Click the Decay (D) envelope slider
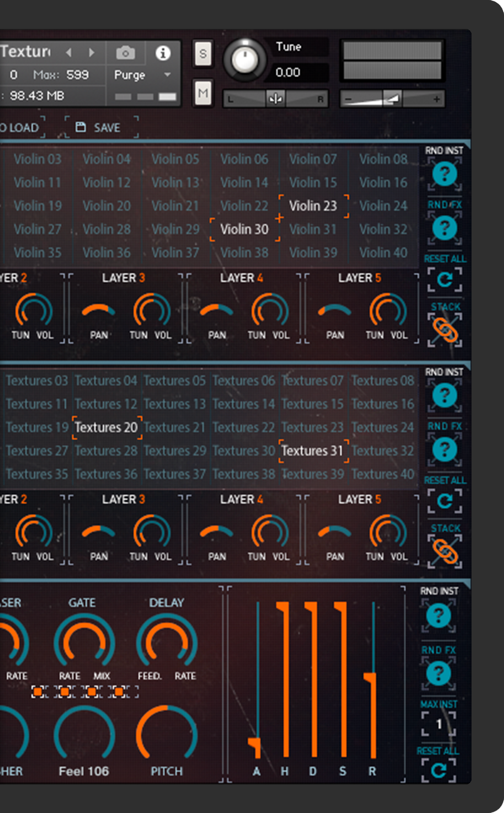This screenshot has width=504, height=813. click(x=314, y=680)
